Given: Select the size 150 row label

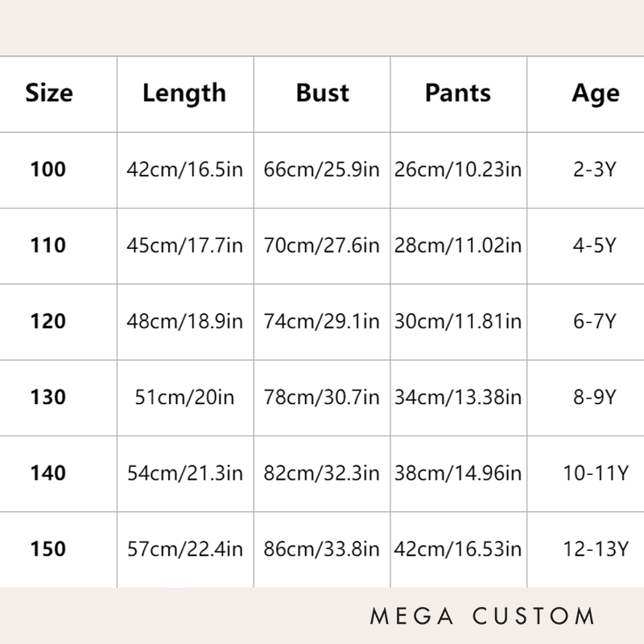Looking at the screenshot, I should [48, 549].
